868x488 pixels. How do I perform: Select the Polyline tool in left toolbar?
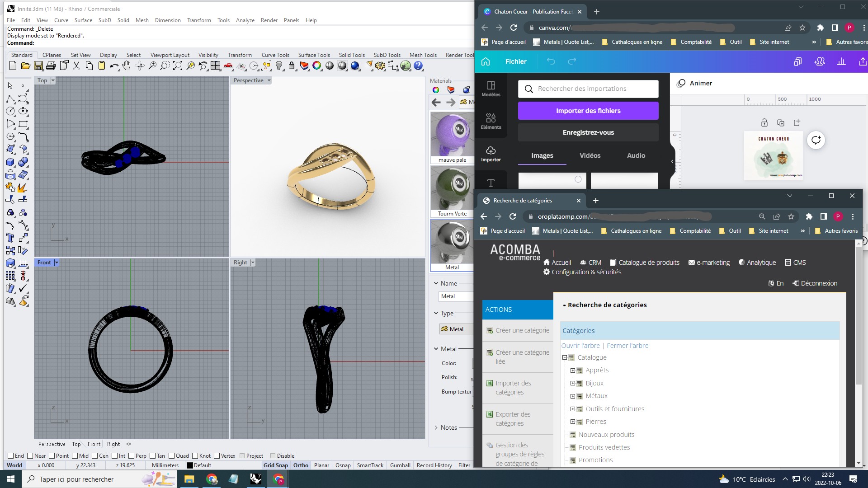(10, 99)
